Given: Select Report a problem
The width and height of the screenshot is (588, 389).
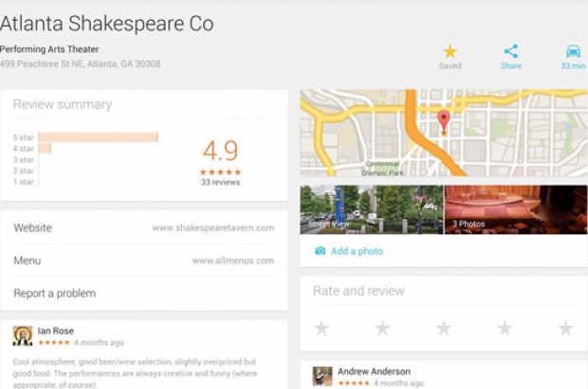Looking at the screenshot, I should tap(55, 293).
